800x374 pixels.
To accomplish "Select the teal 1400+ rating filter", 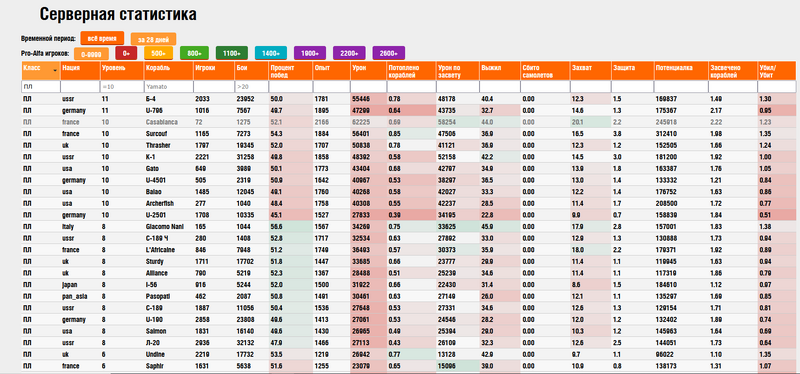I will 271,53.
